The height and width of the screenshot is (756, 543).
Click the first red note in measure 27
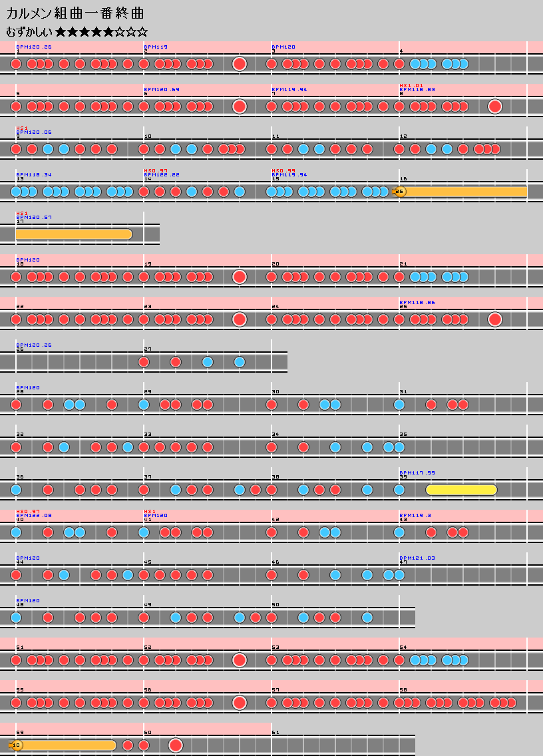pyautogui.click(x=144, y=362)
